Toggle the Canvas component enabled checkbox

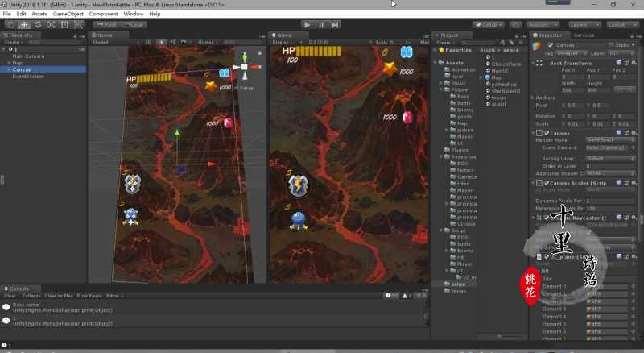point(547,133)
